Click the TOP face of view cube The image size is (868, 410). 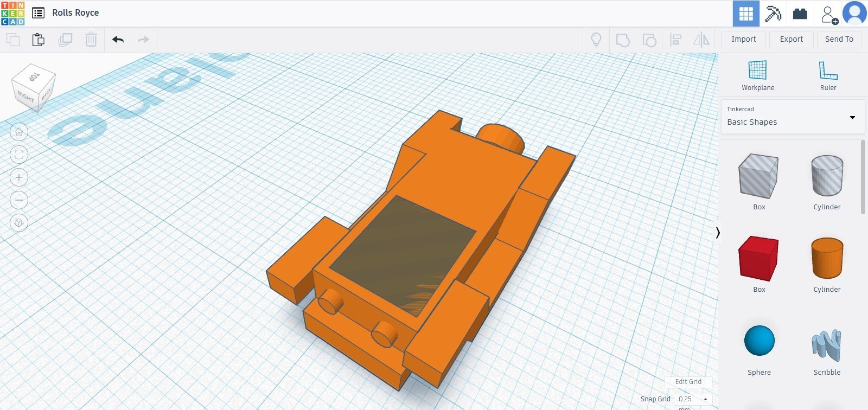(34, 77)
